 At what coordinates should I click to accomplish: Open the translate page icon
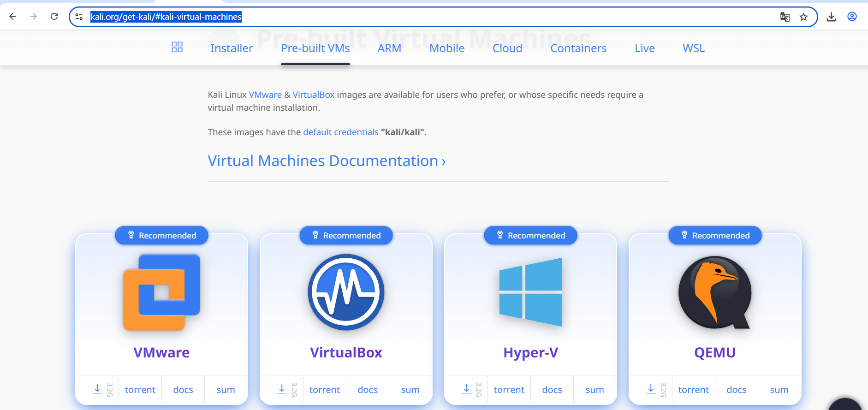(785, 17)
